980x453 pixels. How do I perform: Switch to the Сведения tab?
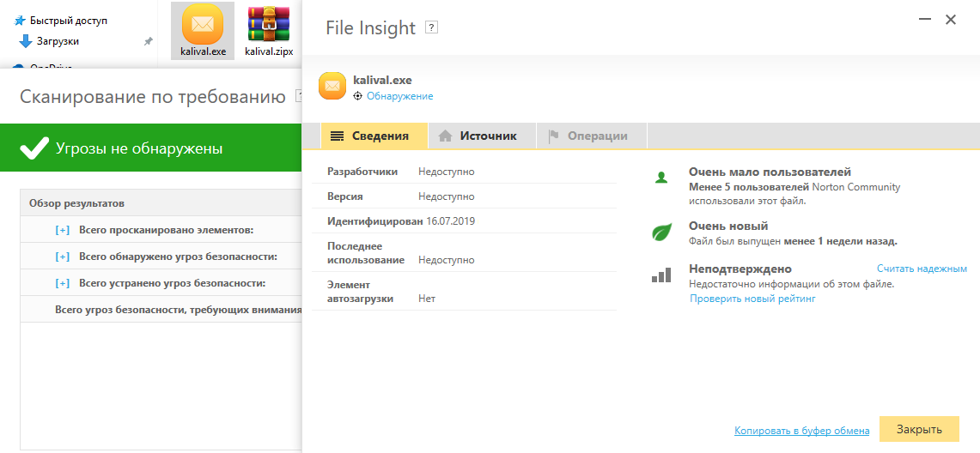coord(374,136)
